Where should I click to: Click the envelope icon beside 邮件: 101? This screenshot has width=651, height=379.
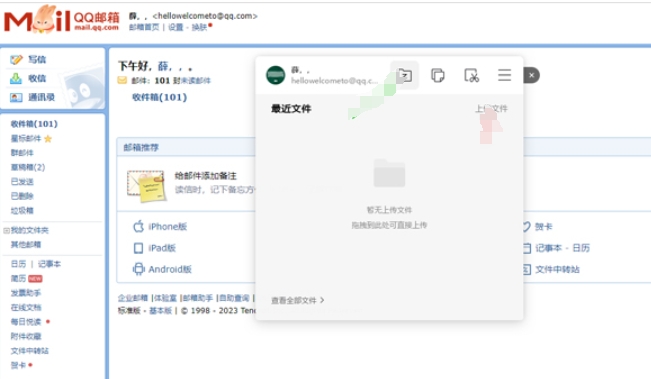(122, 81)
